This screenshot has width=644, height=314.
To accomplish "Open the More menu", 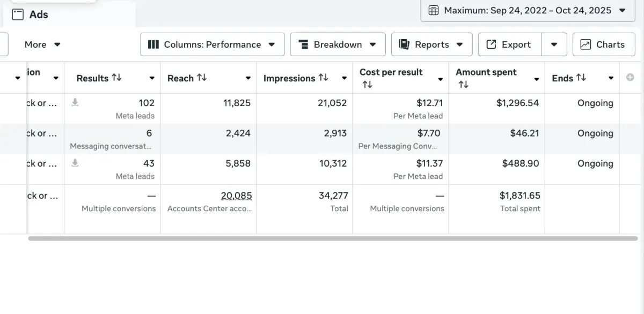I will pos(42,44).
